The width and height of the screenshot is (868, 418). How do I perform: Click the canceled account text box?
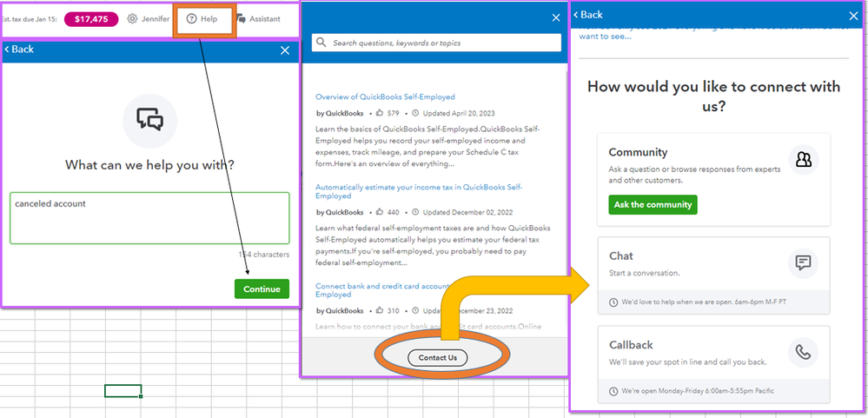(x=149, y=218)
